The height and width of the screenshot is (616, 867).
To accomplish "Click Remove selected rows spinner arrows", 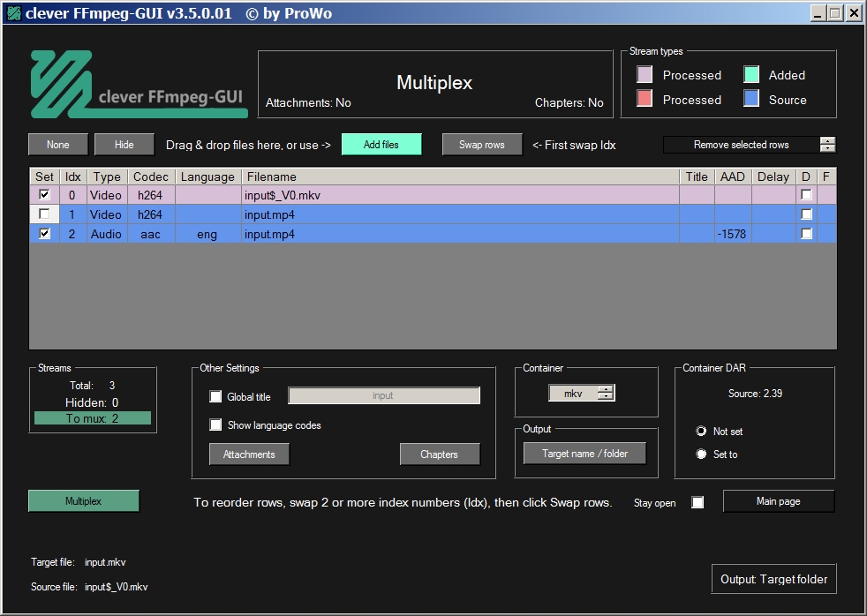I will (x=828, y=145).
